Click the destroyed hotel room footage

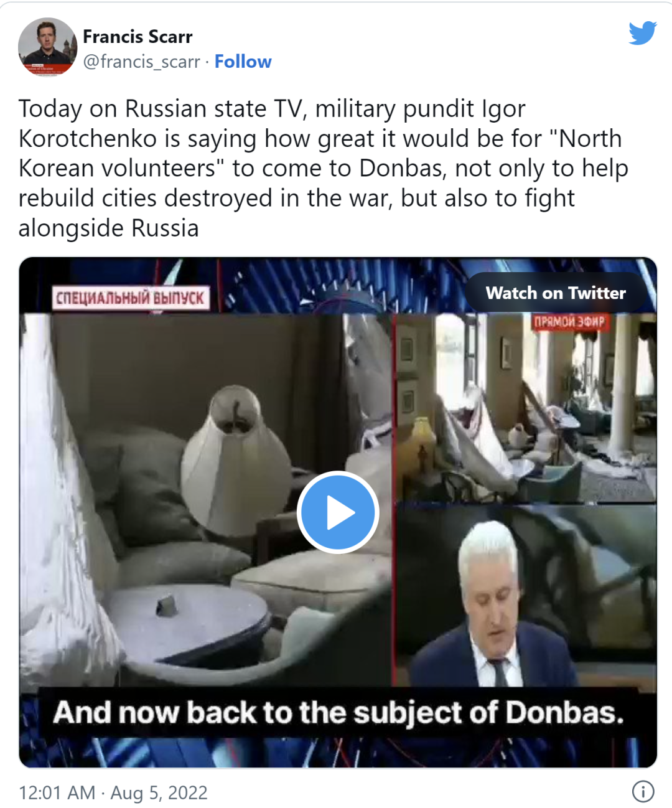pyautogui.click(x=526, y=408)
